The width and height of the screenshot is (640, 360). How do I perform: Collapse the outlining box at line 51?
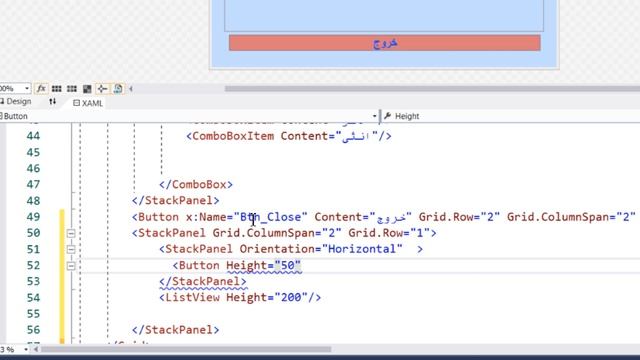coord(71,249)
